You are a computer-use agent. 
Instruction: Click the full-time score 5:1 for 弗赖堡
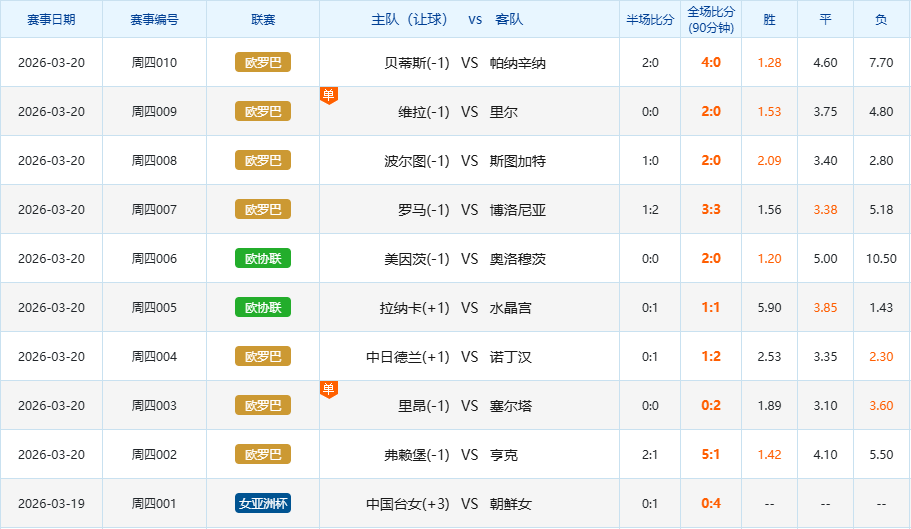click(711, 454)
